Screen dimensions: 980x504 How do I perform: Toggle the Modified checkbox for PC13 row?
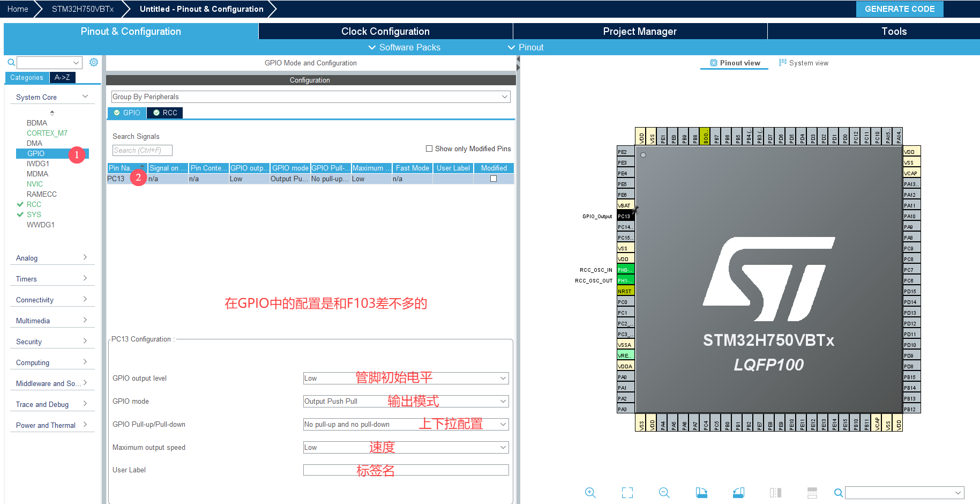point(493,179)
